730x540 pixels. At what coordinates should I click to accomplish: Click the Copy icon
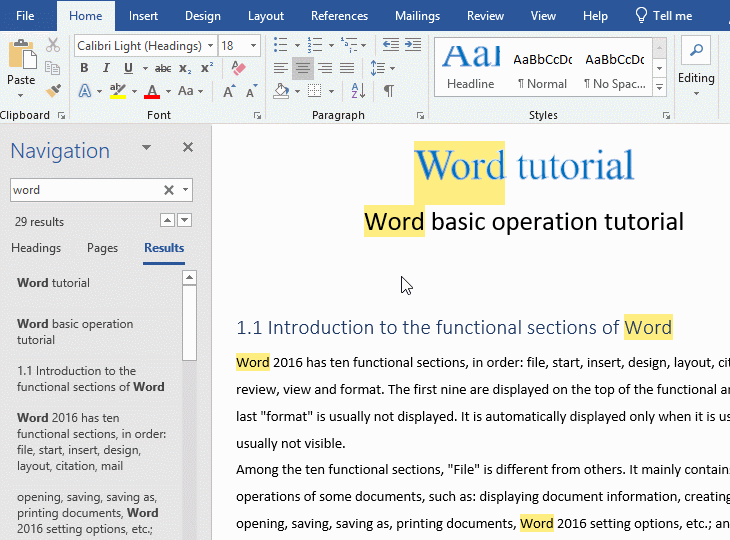tap(53, 68)
